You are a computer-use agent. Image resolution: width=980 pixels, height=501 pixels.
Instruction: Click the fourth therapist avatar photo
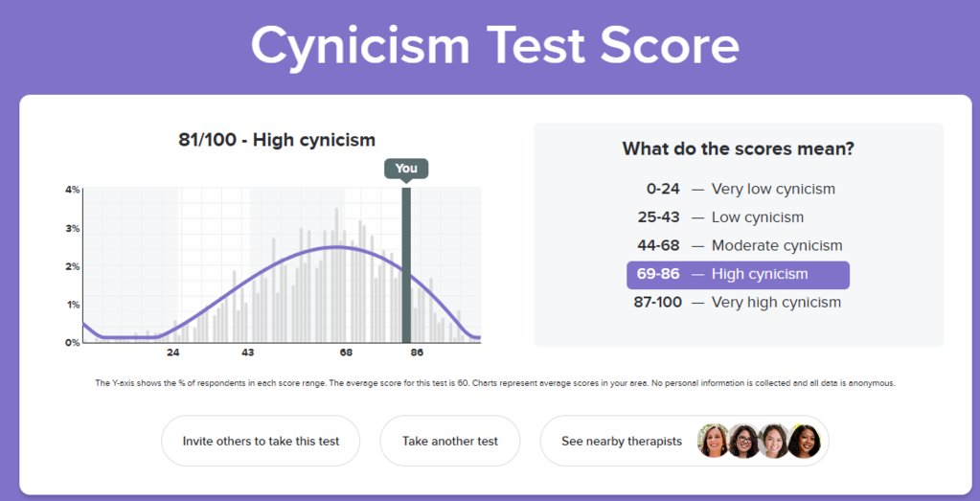click(x=805, y=441)
